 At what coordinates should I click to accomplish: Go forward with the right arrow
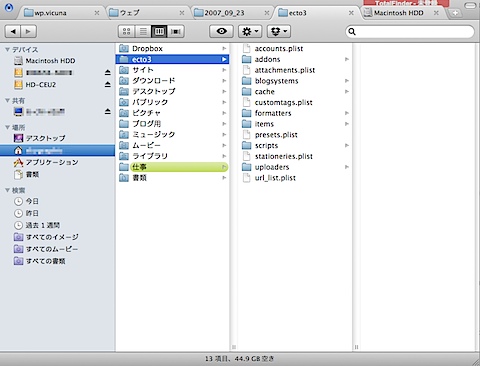pos(29,31)
